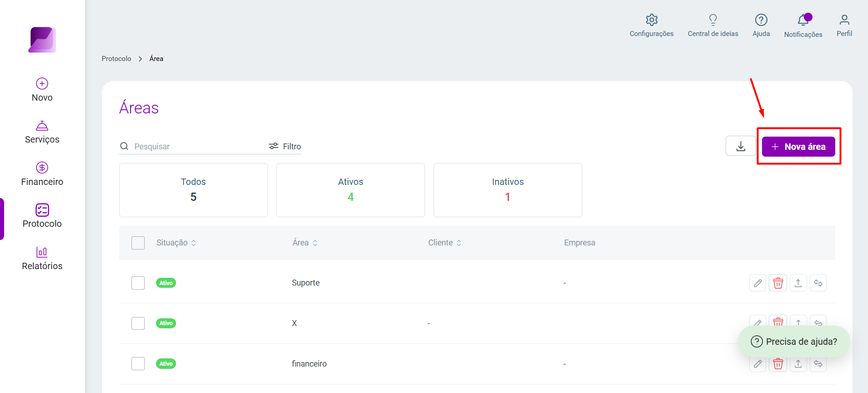Check the financeiro row checkbox
This screenshot has width=868, height=393.
tap(138, 363)
